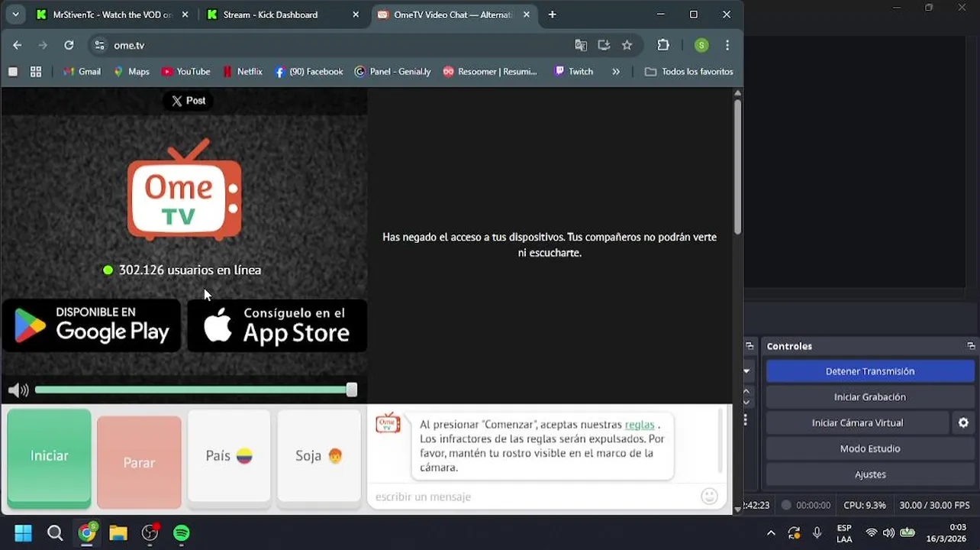Open OBS Studio from the taskbar

(150, 532)
